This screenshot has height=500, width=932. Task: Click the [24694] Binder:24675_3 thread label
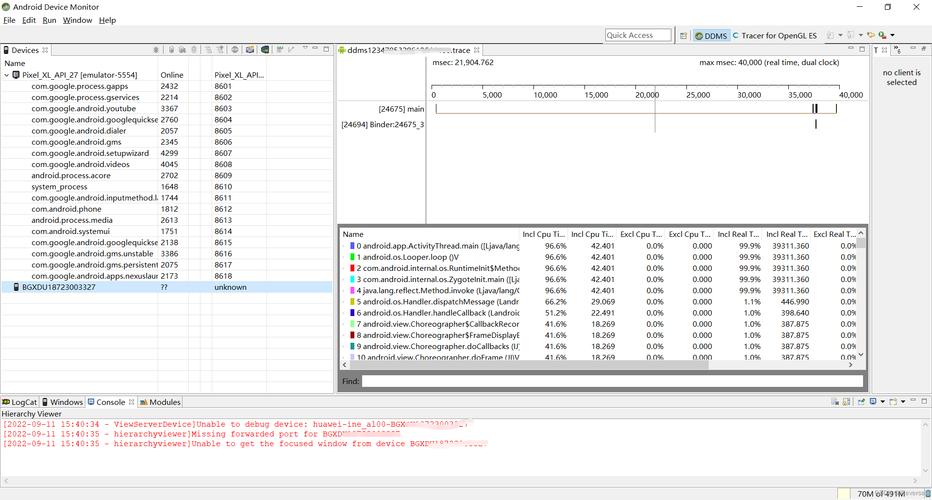(x=383, y=125)
